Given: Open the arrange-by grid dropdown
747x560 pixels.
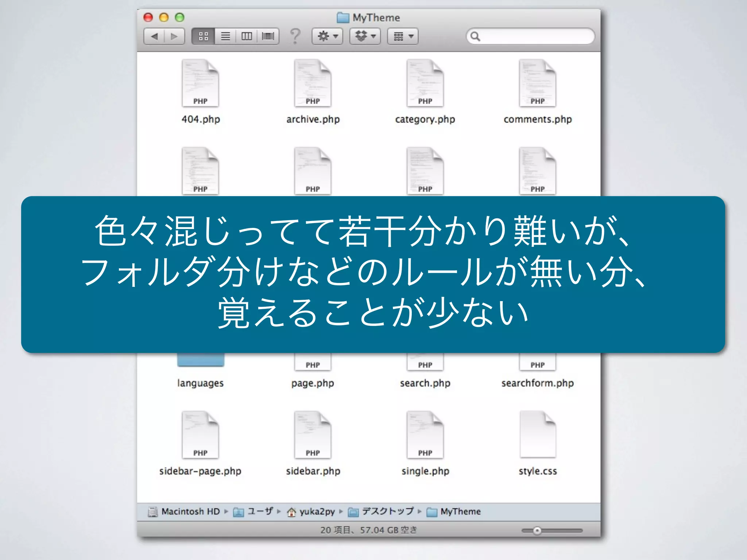Looking at the screenshot, I should 403,36.
